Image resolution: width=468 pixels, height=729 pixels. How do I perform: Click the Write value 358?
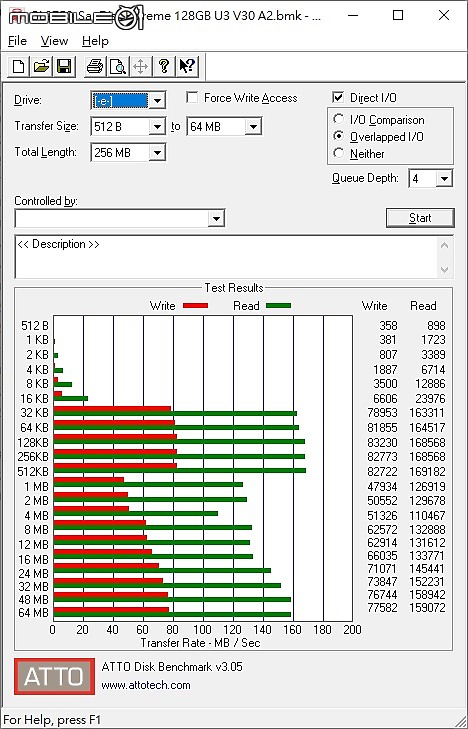(388, 325)
